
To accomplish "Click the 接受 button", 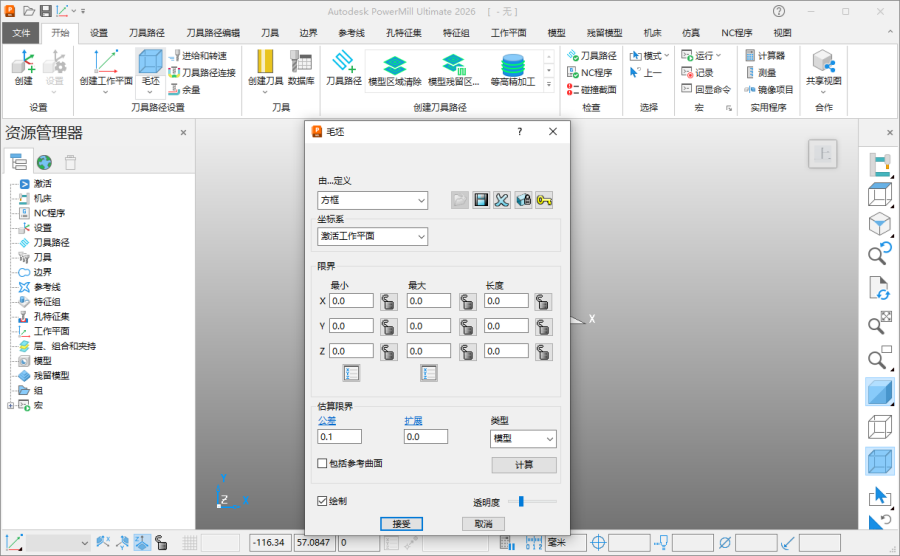I will 401,524.
